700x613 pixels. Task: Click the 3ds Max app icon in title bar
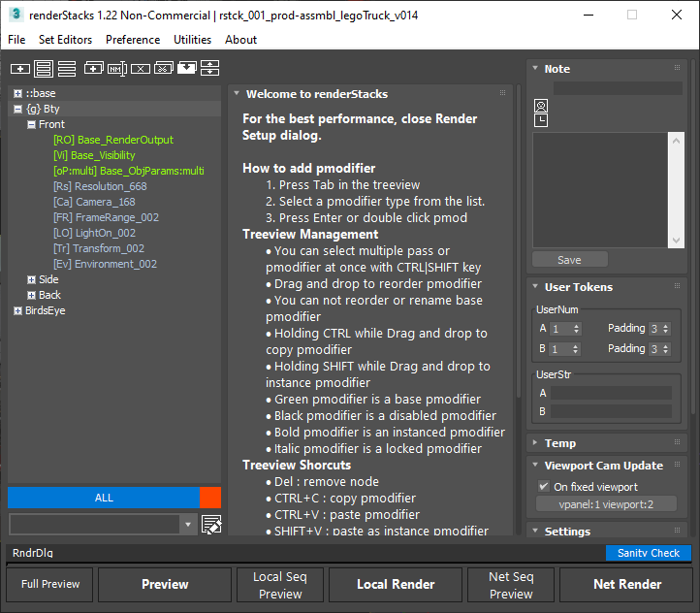pyautogui.click(x=16, y=15)
